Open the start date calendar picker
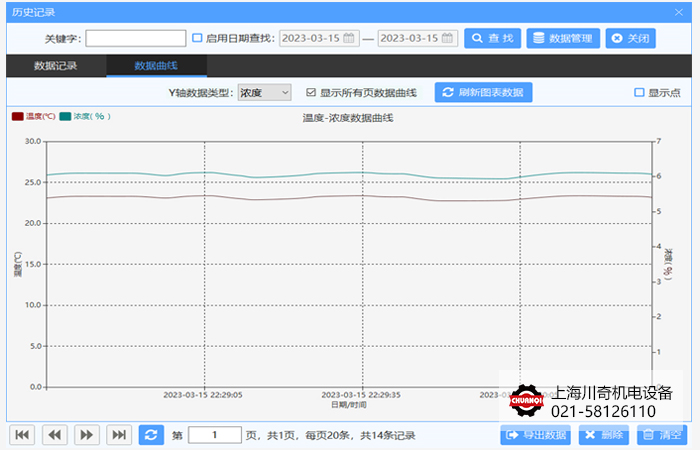This screenshot has width=700, height=450. click(349, 38)
